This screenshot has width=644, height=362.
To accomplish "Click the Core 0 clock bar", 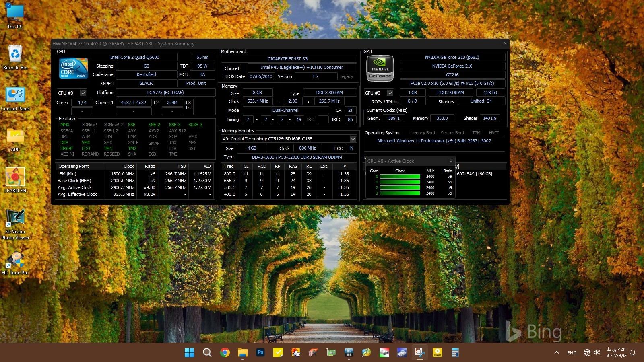I will pos(400,177).
